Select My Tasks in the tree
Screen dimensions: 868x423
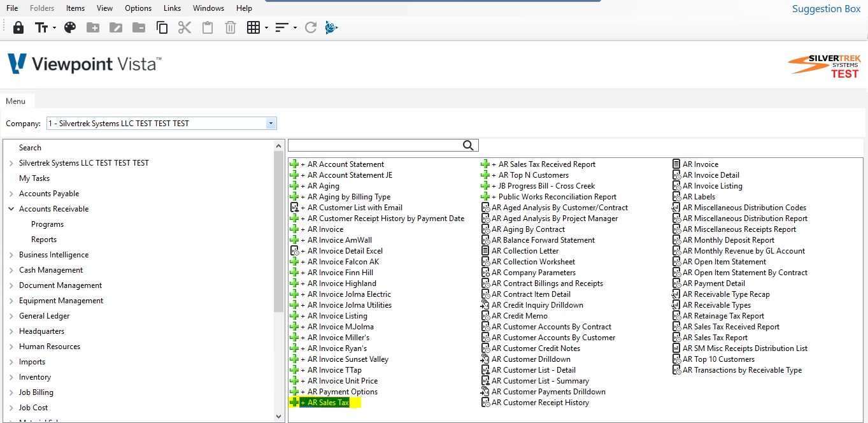pyautogui.click(x=34, y=178)
